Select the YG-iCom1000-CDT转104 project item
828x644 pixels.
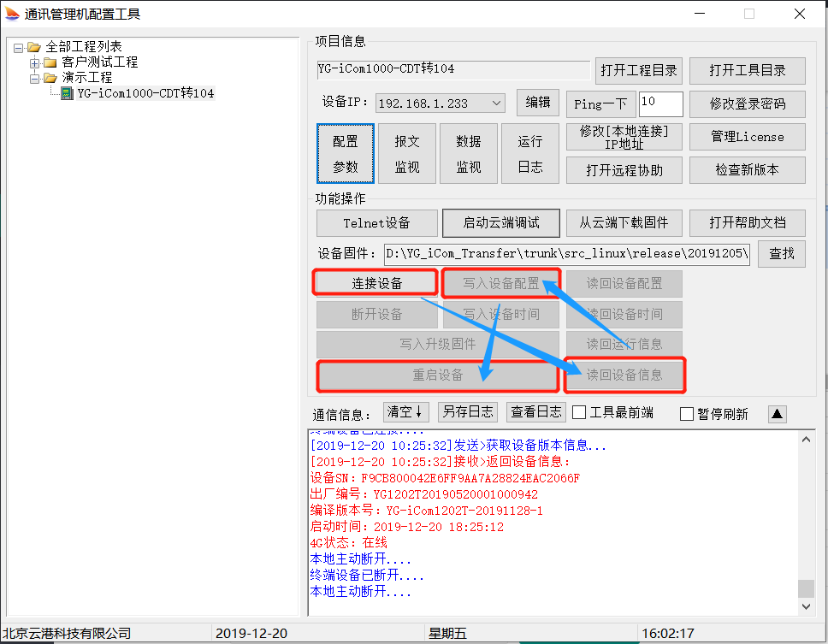[x=145, y=93]
